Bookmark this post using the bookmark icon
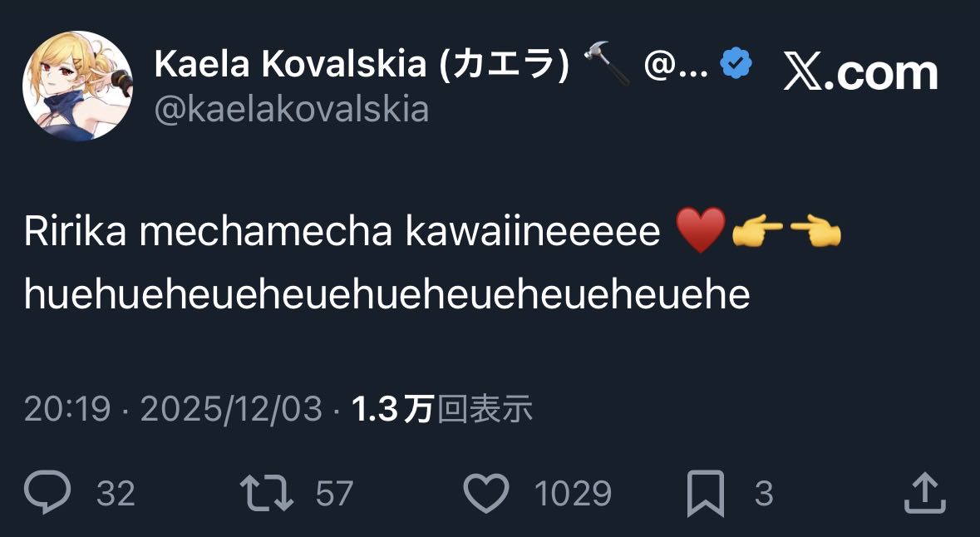The width and height of the screenshot is (980, 537). click(x=706, y=494)
